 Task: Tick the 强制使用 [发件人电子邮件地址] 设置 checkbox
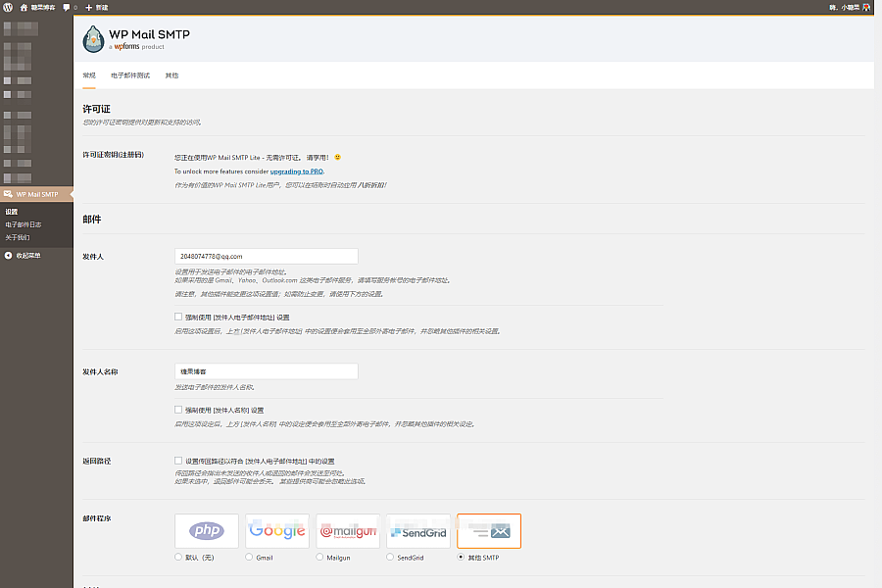point(178,317)
